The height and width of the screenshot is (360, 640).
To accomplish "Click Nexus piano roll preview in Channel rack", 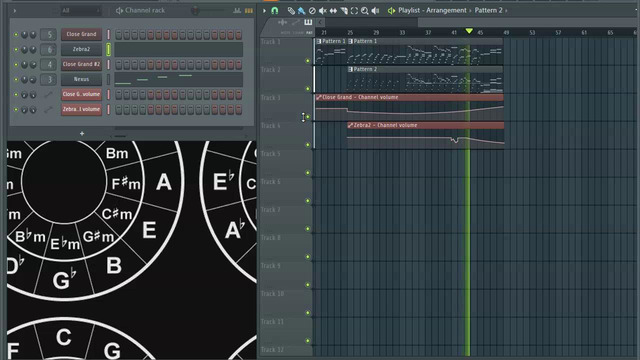I will tap(178, 79).
